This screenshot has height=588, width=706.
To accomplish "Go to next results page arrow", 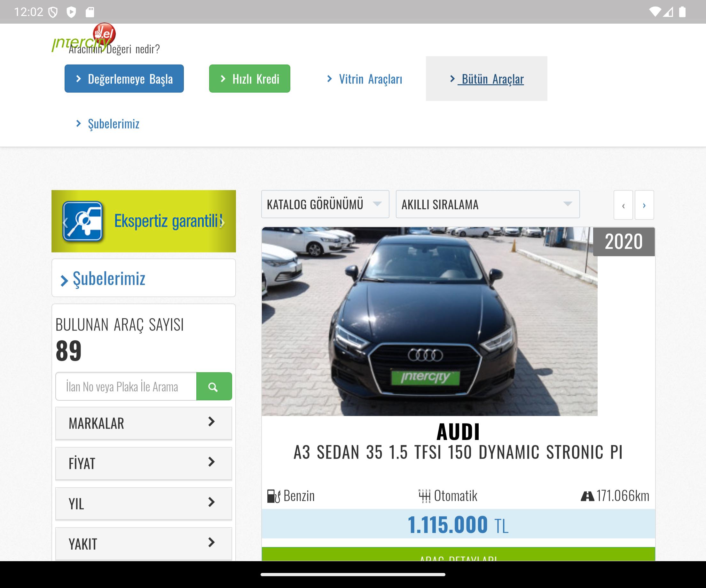I will [x=644, y=205].
